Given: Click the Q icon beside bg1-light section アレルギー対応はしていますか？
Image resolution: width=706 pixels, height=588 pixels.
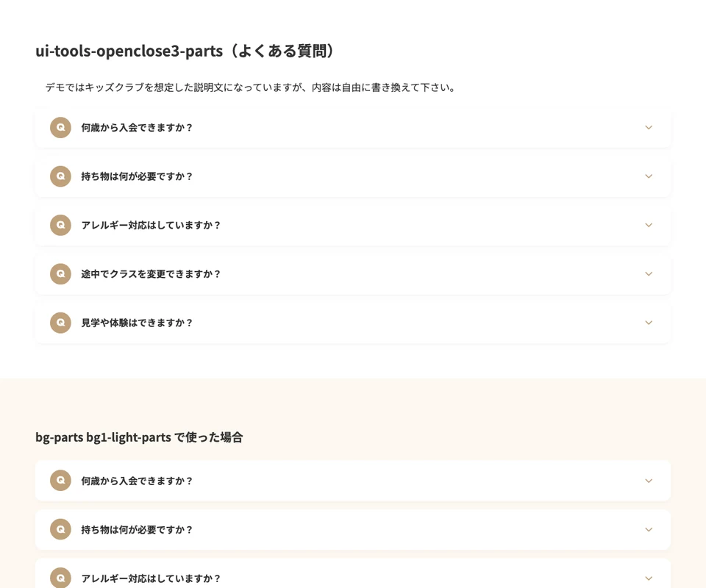Looking at the screenshot, I should click(x=60, y=578).
